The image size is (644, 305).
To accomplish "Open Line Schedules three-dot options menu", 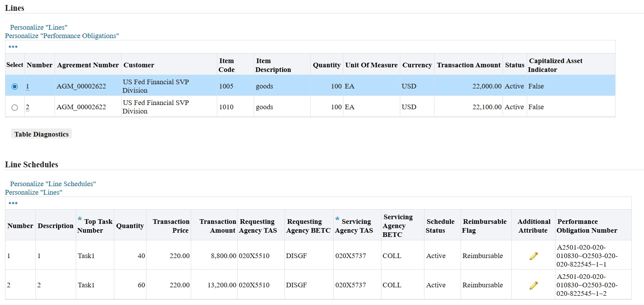I will coord(13,203).
